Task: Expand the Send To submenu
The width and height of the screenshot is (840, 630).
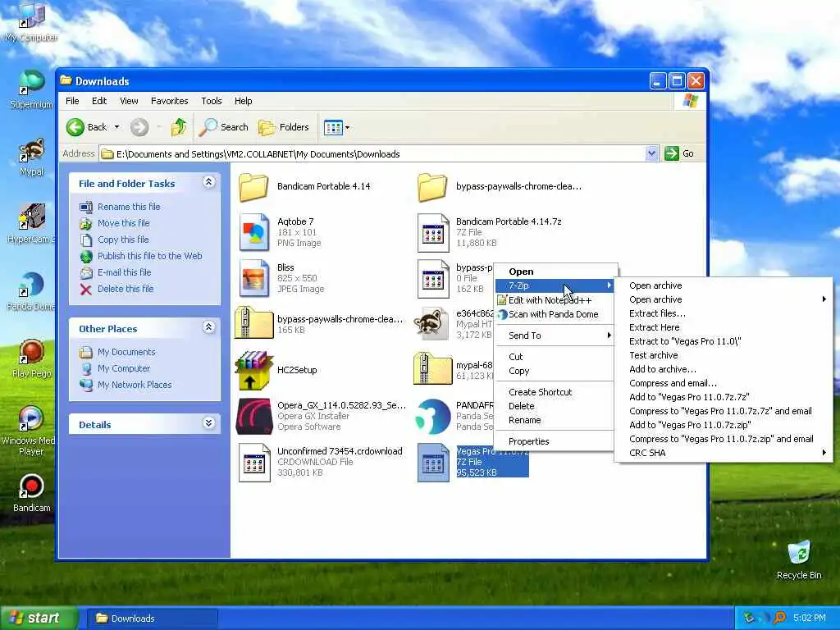Action: tap(554, 336)
